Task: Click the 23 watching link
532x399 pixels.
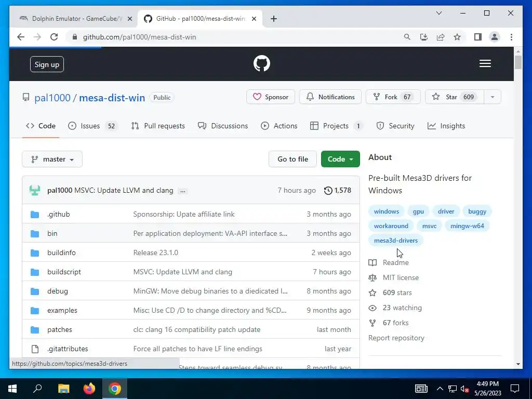Action: coord(395,308)
